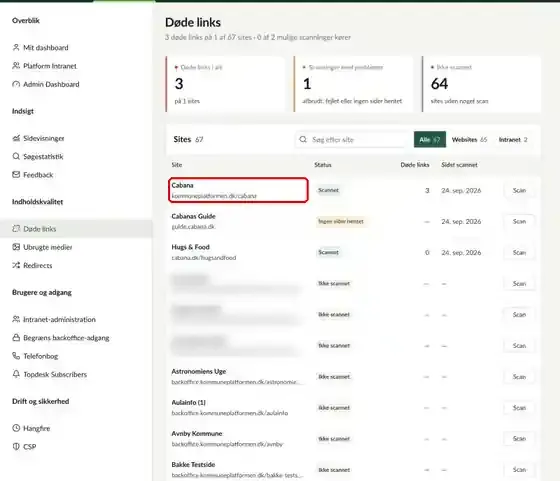Image resolution: width=560 pixels, height=481 pixels.
Task: Click the Døde links i alt card
Action: click(225, 84)
